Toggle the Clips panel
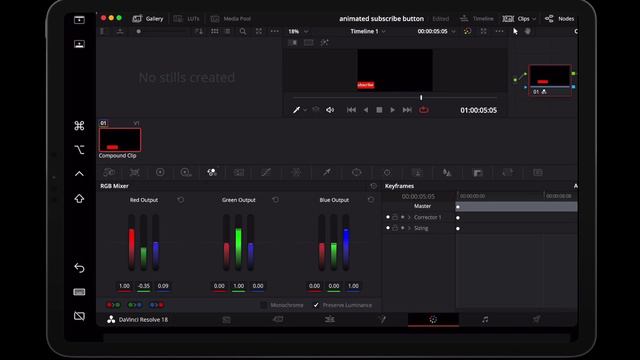This screenshot has height=360, width=640. [516, 19]
